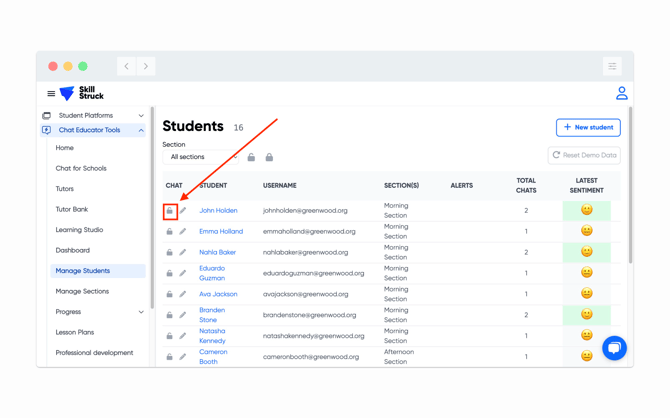This screenshot has height=418, width=670.
Task: Toggle chat lock for Nahla Baker
Action: 170,252
